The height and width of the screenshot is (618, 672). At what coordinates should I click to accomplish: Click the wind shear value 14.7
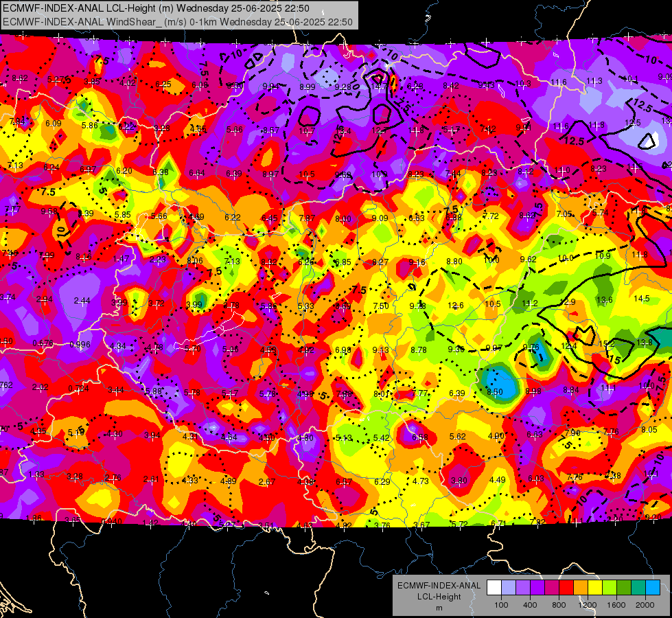(x=379, y=87)
